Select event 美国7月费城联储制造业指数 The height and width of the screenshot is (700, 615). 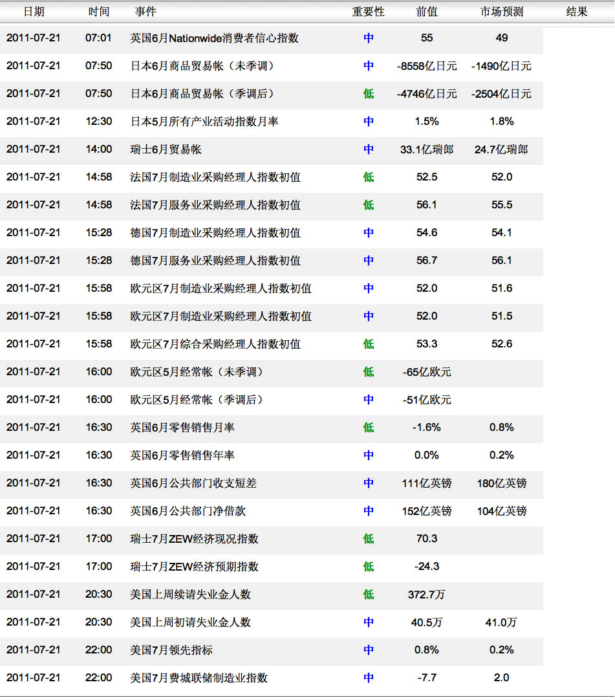[199, 677]
